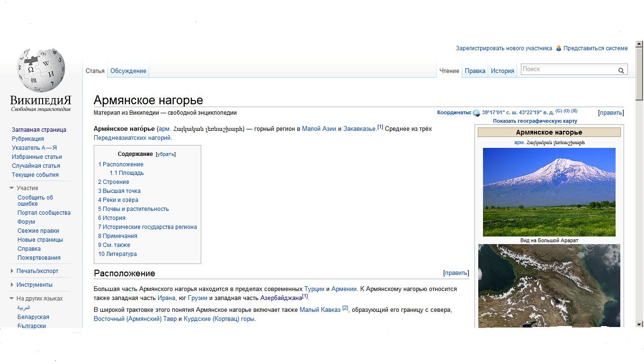
Task: Jump to 5 Почвы и растительность
Action: coord(134,209)
